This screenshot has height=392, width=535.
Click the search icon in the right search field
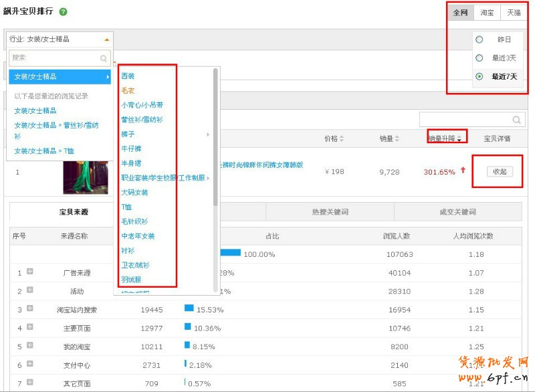516,120
